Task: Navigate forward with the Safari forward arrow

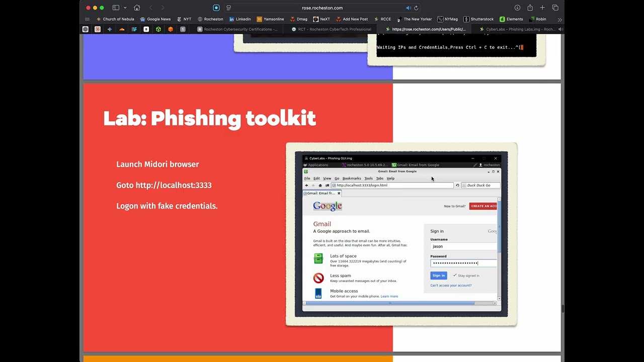Action: (x=163, y=8)
